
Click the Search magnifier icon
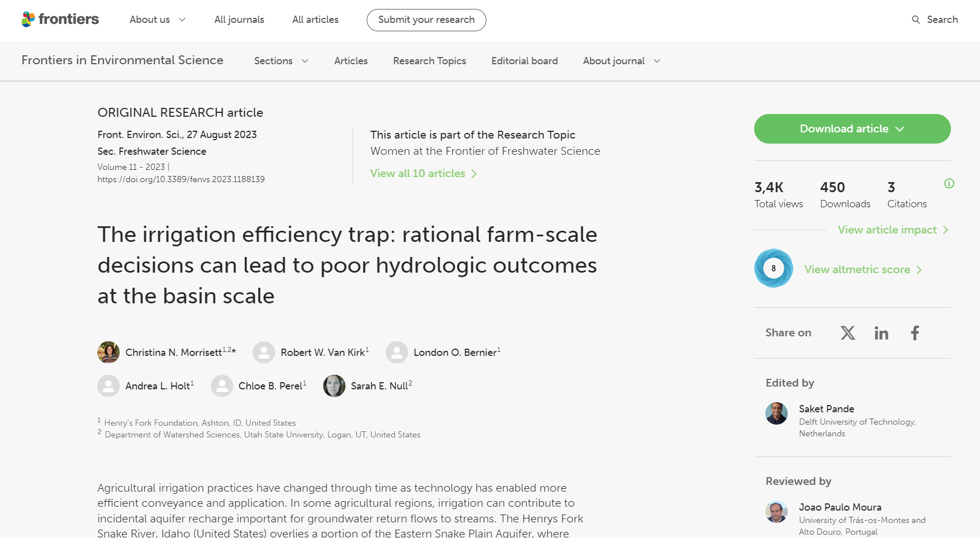916,20
